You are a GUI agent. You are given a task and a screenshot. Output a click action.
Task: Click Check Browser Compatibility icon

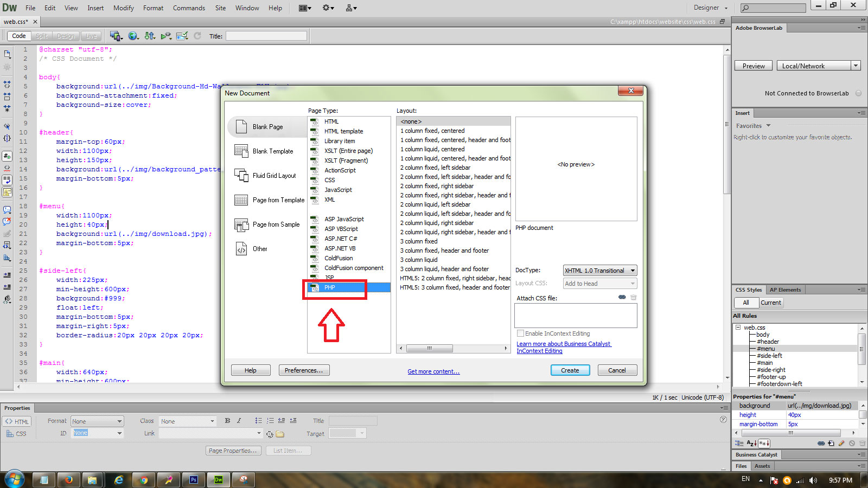(182, 36)
